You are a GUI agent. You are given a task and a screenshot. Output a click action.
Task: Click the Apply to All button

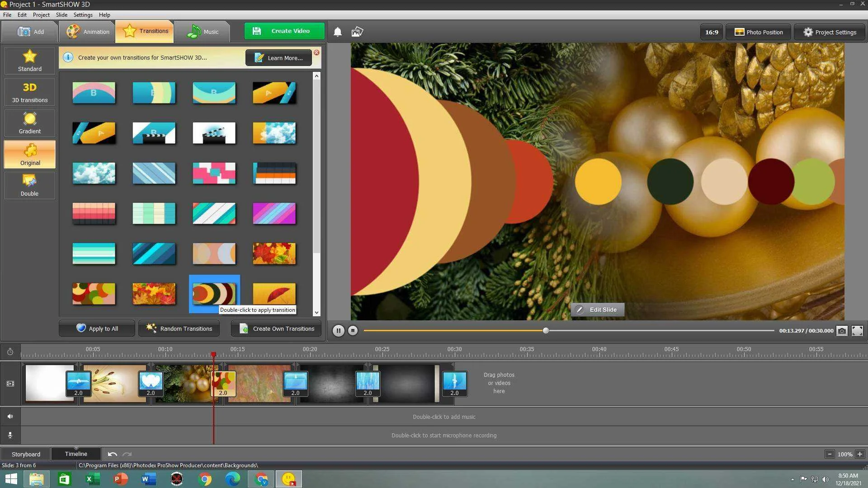click(x=97, y=328)
